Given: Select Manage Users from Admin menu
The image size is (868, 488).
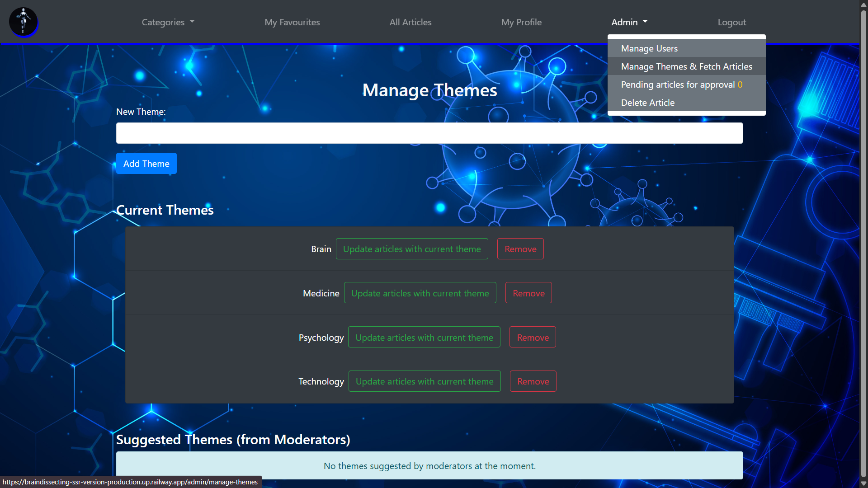Looking at the screenshot, I should click(x=649, y=48).
